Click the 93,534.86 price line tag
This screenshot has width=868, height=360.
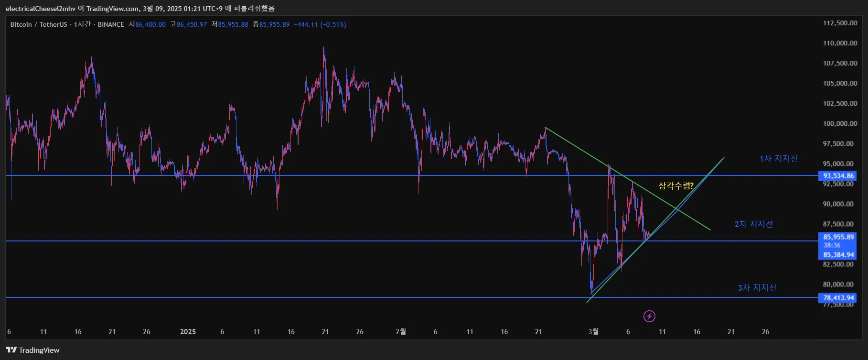coord(838,176)
